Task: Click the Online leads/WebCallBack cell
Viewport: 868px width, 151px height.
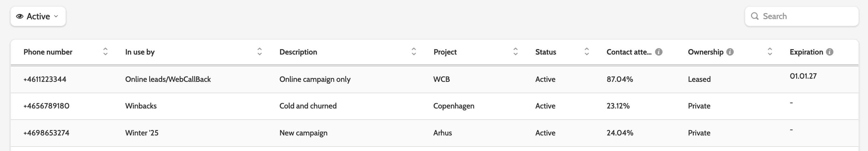Action: pos(168,79)
